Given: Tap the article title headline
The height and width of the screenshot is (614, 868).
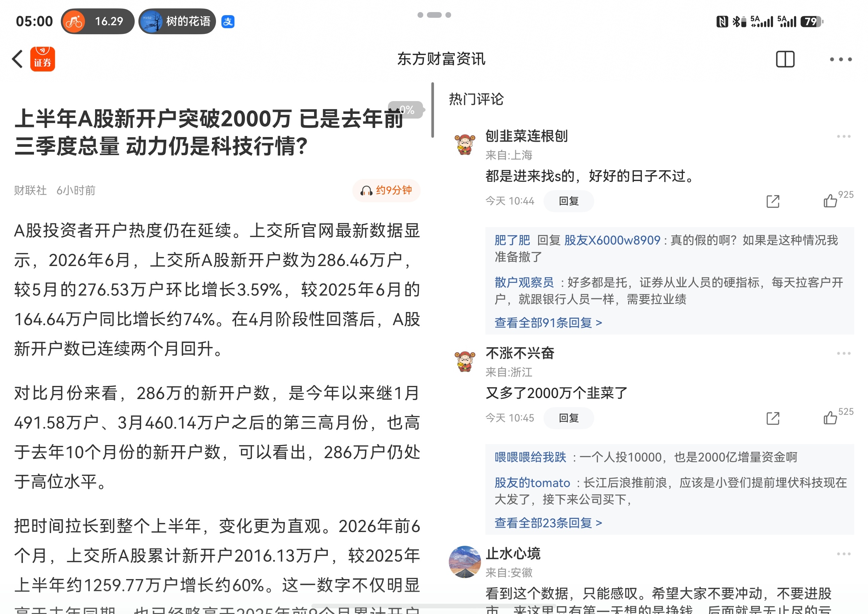Looking at the screenshot, I should 209,132.
